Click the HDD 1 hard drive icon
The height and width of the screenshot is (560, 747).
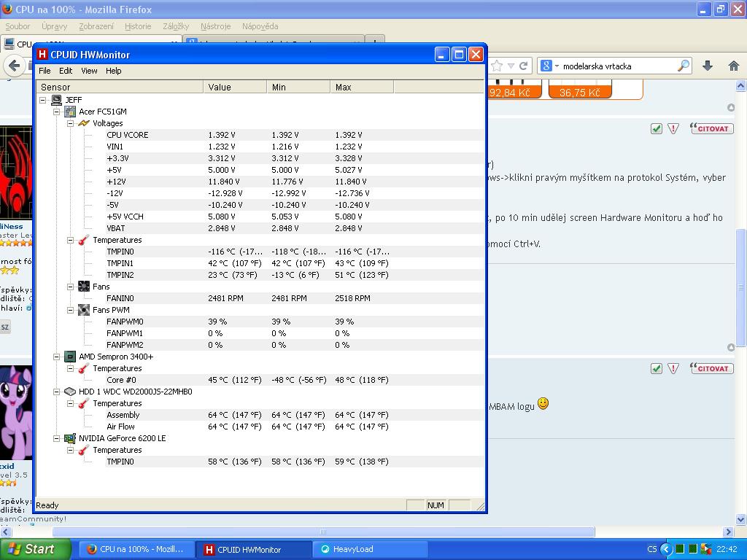(x=70, y=392)
